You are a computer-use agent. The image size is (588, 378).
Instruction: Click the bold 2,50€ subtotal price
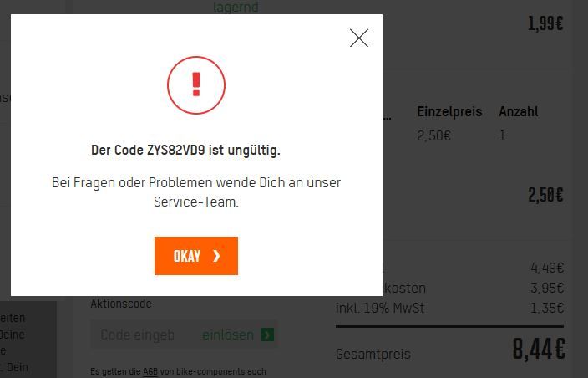tap(545, 195)
